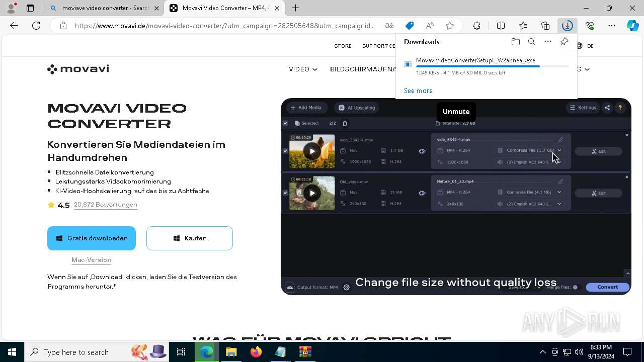Click the address bar URL field
This screenshot has width=644, height=362.
[x=225, y=26]
